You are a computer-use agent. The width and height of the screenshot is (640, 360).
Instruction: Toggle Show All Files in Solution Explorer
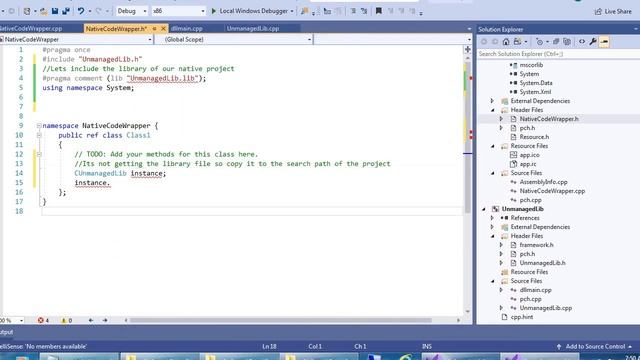tap(567, 42)
